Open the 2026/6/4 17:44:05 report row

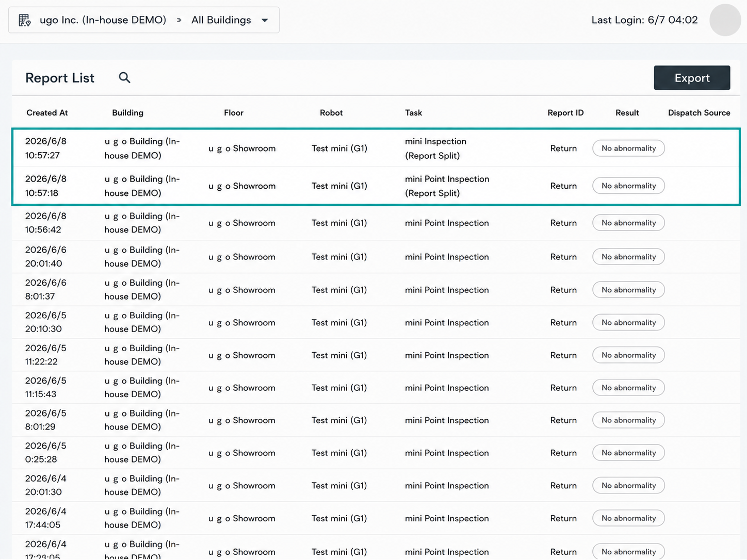click(x=376, y=518)
